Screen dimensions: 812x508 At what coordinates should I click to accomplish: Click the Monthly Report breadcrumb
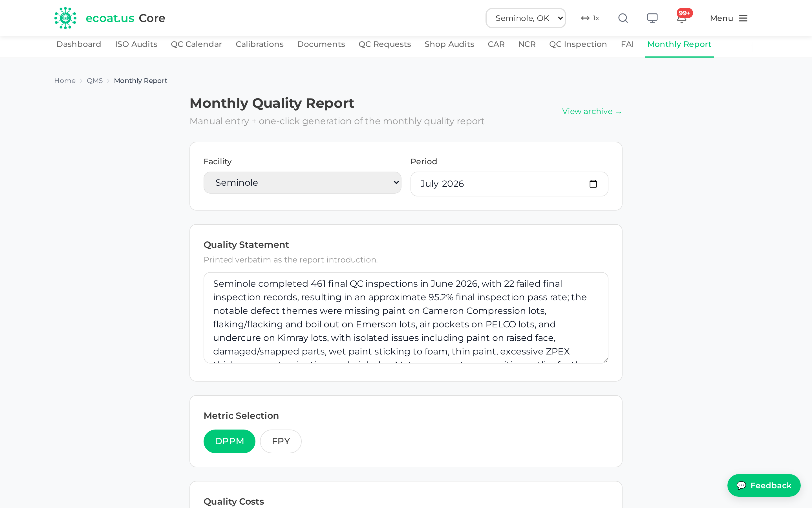(141, 81)
